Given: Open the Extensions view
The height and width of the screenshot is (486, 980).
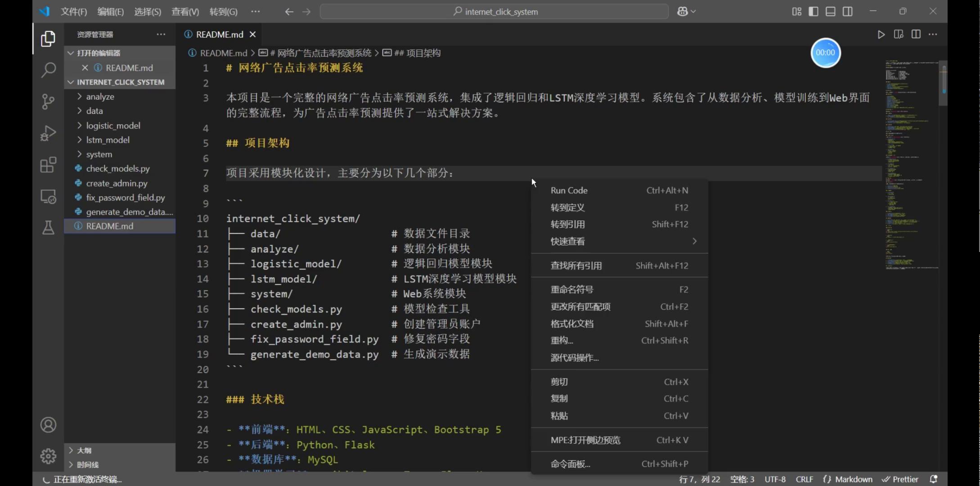Looking at the screenshot, I should coord(48,165).
